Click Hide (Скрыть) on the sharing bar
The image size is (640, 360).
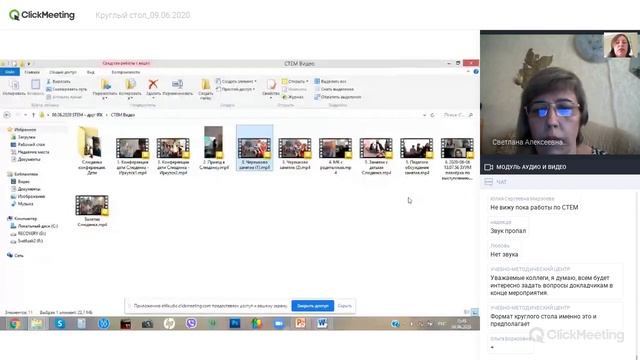coord(344,306)
